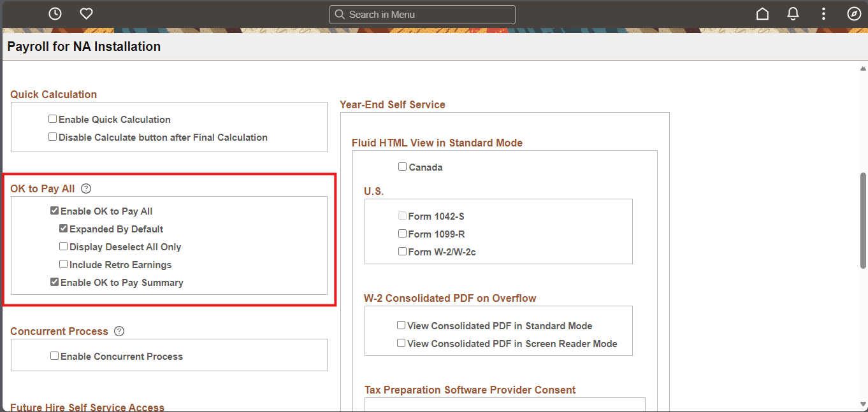
Task: Uncheck Expanded By Default
Action: coord(63,227)
